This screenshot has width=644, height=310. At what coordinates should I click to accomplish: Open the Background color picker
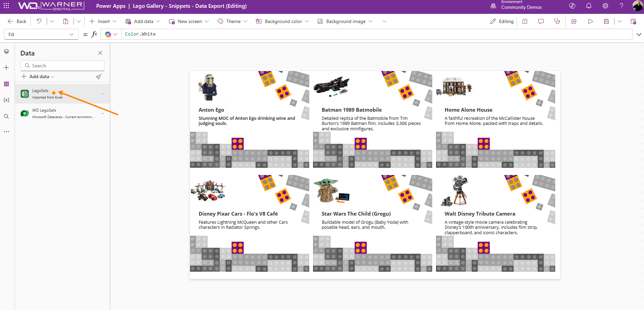click(282, 21)
